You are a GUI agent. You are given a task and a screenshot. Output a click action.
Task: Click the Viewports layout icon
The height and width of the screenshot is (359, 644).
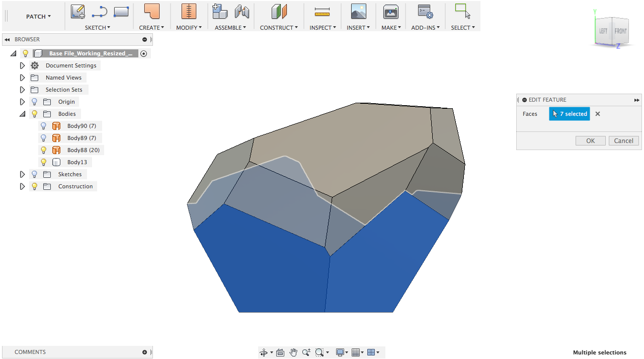[x=371, y=352]
